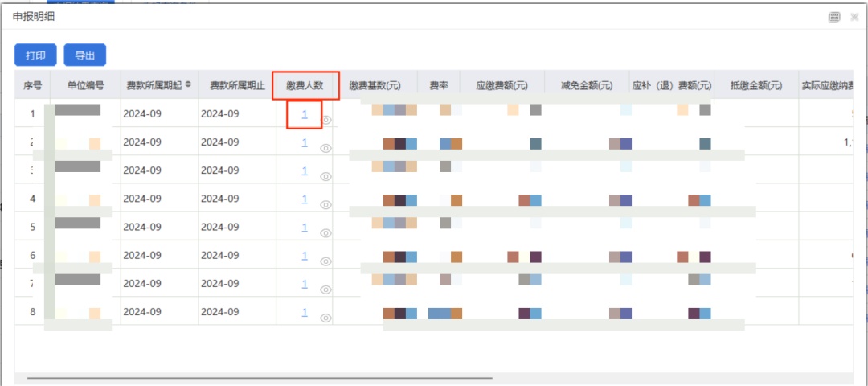Image resolution: width=868 pixels, height=386 pixels.
Task: View details eye icon in row 2
Action: tap(326, 148)
